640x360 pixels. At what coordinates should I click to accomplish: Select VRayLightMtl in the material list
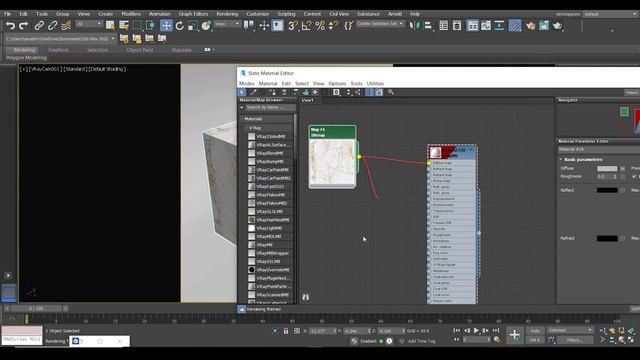(x=269, y=228)
